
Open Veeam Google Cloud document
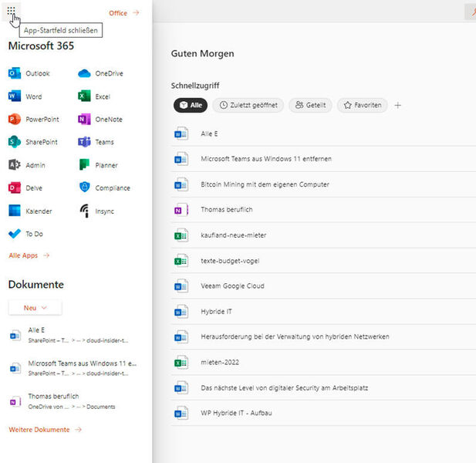pos(323,286)
